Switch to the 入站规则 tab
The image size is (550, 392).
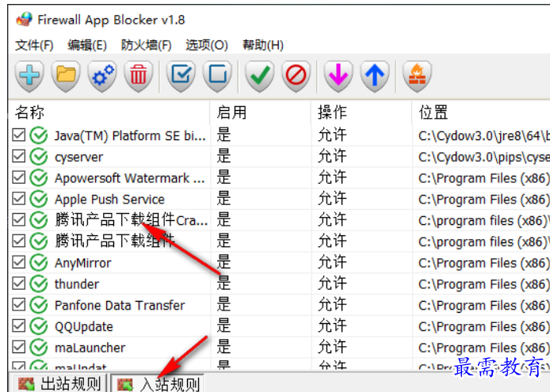(157, 383)
